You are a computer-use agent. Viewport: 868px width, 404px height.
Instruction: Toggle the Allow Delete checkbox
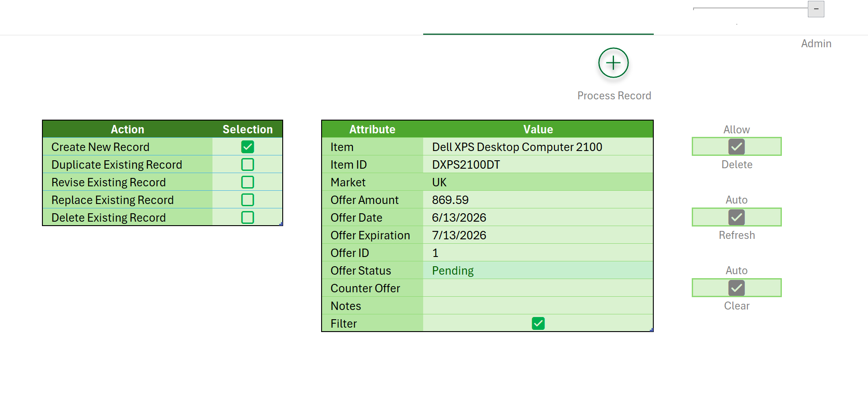(736, 147)
